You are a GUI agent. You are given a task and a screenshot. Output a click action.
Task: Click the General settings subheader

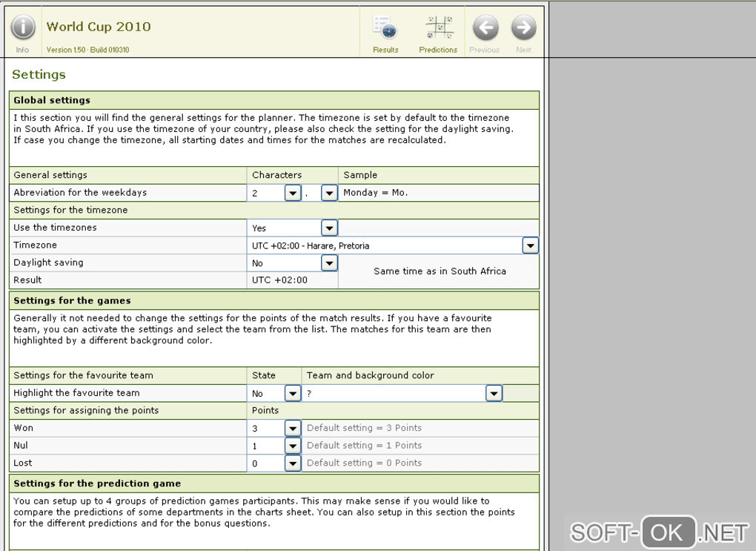[50, 175]
